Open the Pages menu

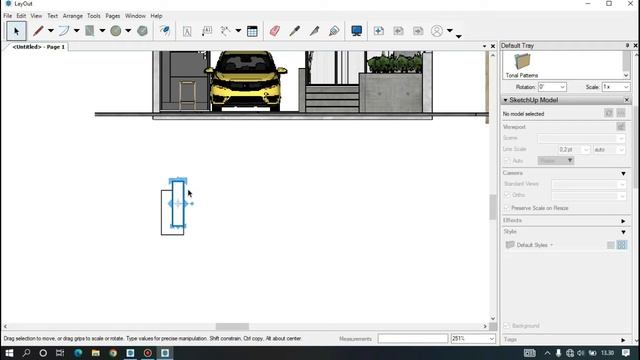pos(113,16)
